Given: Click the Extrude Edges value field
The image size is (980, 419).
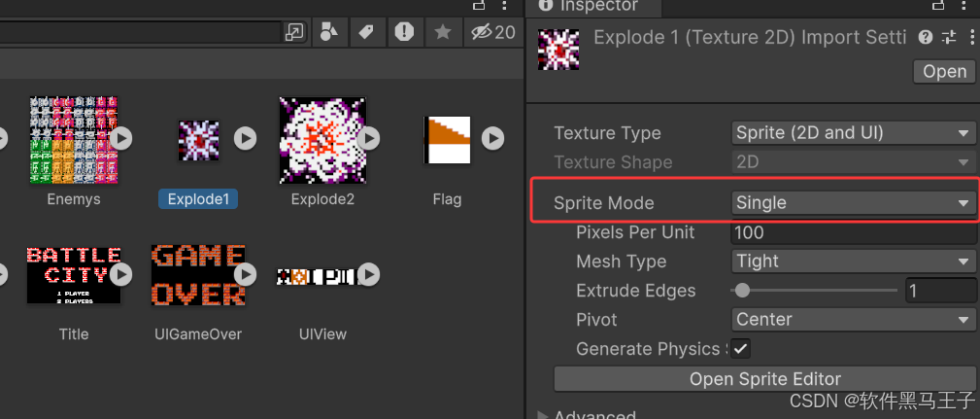Looking at the screenshot, I should (x=939, y=291).
